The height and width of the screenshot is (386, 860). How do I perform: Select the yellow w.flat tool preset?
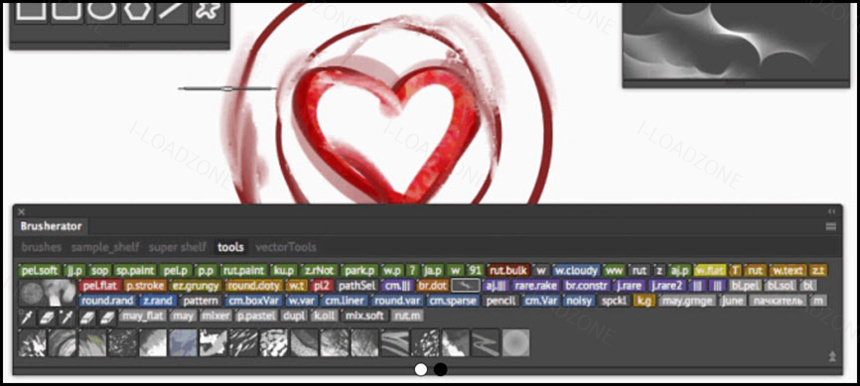(x=710, y=270)
